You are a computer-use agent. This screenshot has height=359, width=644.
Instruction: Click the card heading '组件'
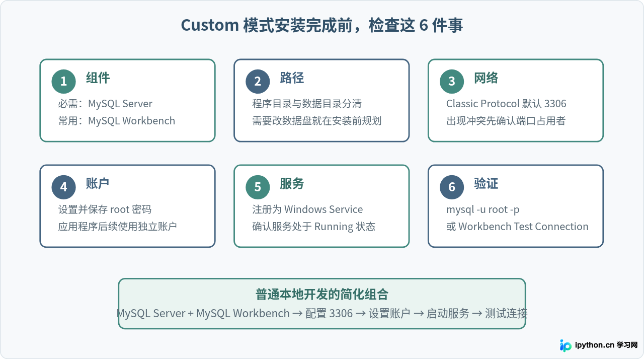coord(98,78)
